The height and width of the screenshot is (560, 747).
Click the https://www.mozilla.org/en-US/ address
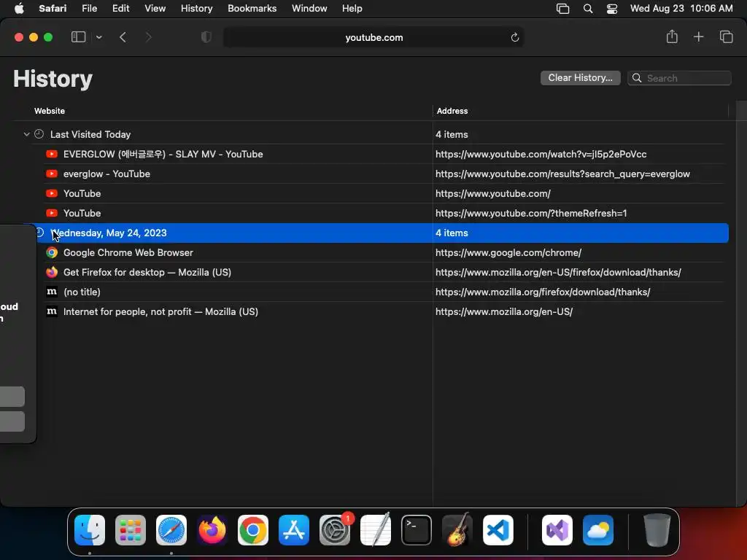[x=504, y=311]
